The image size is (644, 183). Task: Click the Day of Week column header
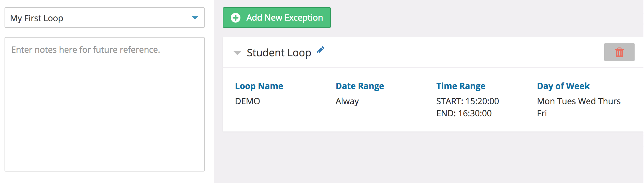(x=563, y=86)
